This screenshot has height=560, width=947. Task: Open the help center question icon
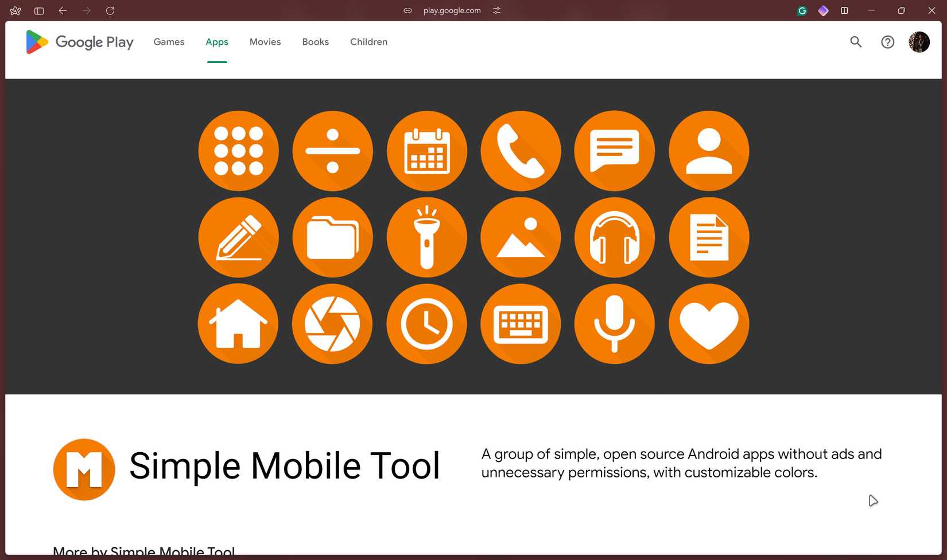click(887, 42)
